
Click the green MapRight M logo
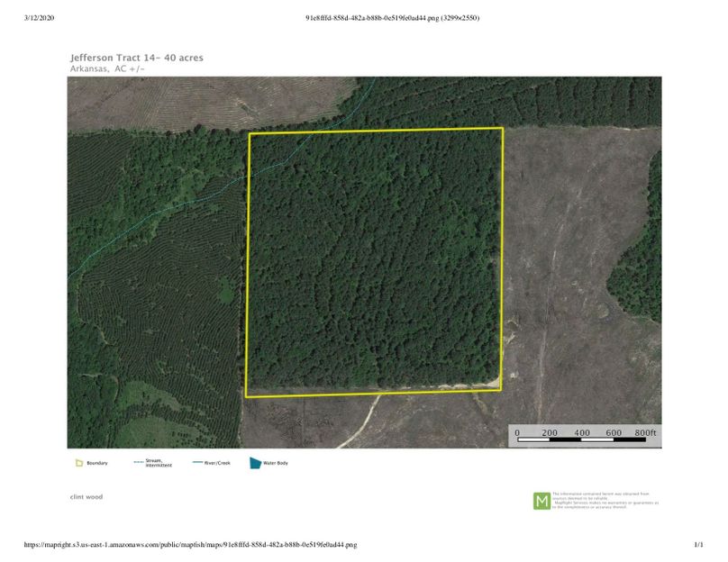pos(541,501)
